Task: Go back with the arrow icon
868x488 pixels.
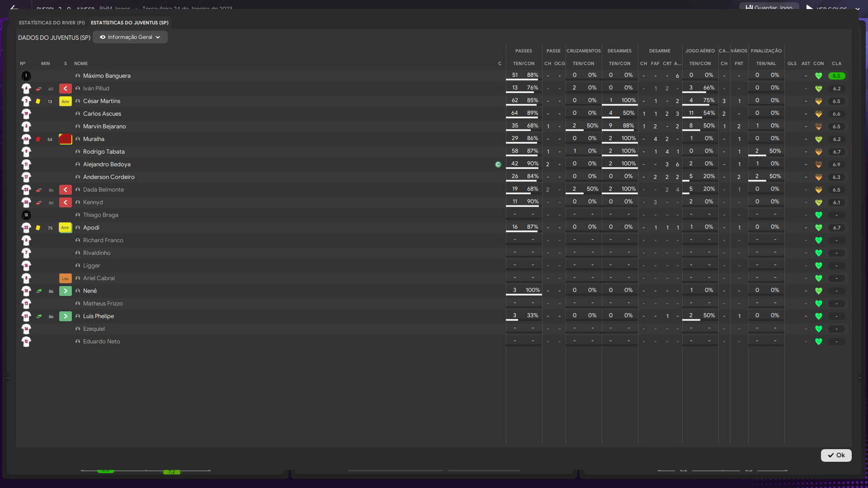Action: pos(14,8)
